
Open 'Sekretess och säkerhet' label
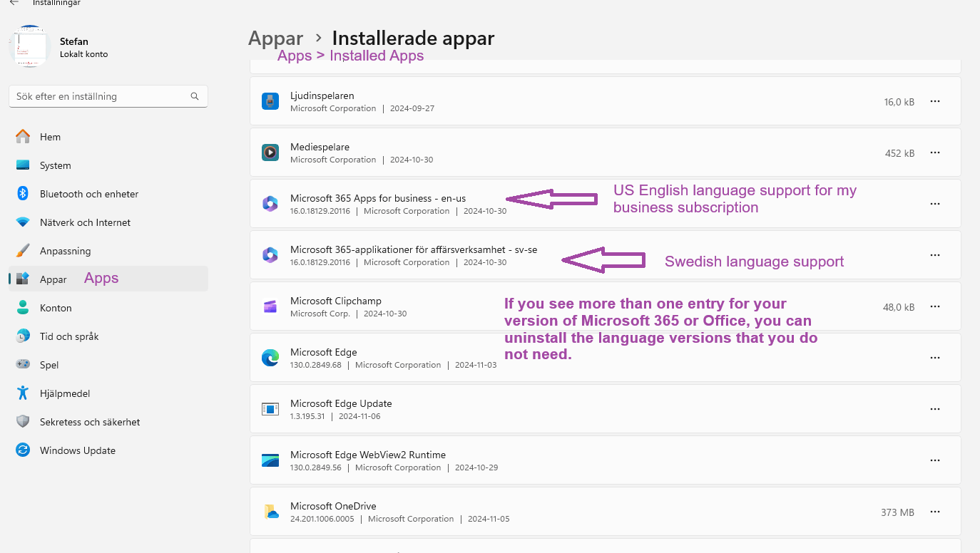pyautogui.click(x=90, y=422)
